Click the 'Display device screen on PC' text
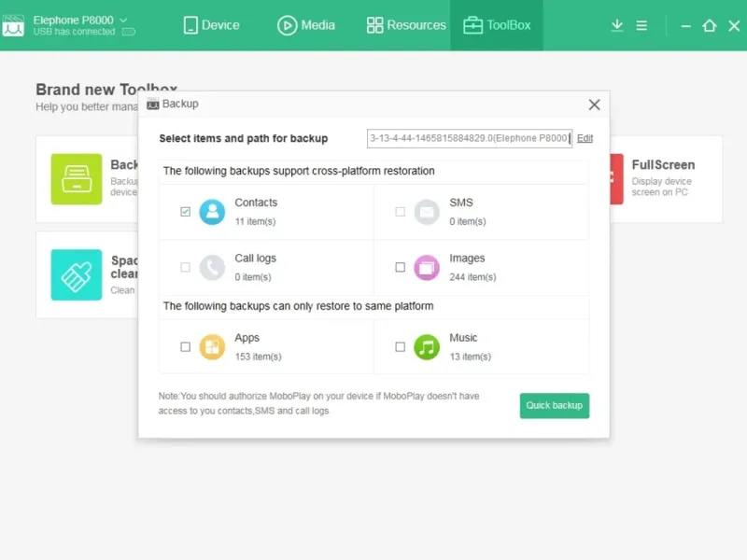747x560 pixels. pos(661,187)
